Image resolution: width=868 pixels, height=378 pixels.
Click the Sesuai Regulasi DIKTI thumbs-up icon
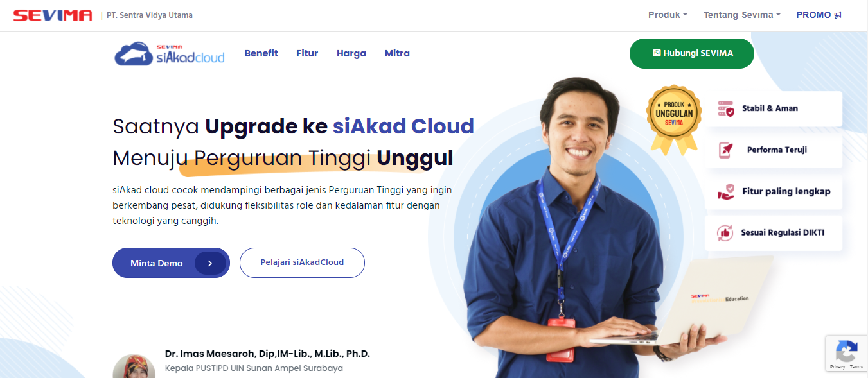pyautogui.click(x=725, y=233)
